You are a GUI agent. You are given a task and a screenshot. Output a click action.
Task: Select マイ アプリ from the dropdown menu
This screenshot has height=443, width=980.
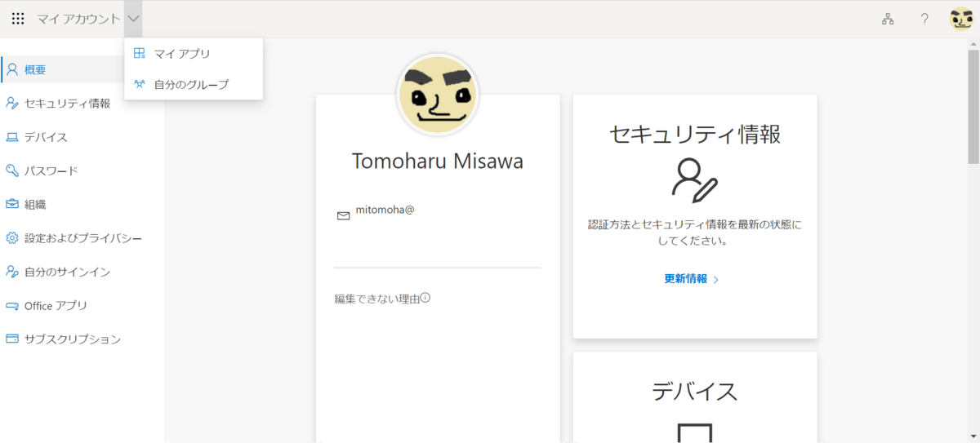click(x=194, y=54)
